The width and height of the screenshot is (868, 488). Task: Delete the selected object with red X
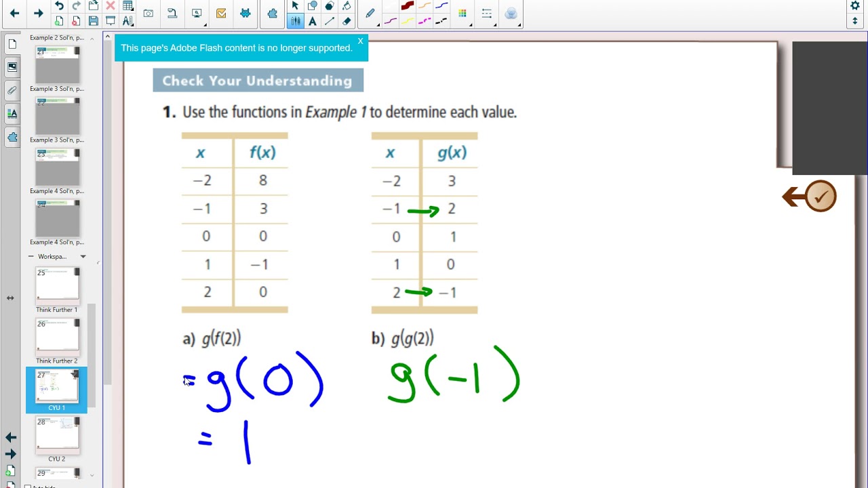(x=111, y=6)
